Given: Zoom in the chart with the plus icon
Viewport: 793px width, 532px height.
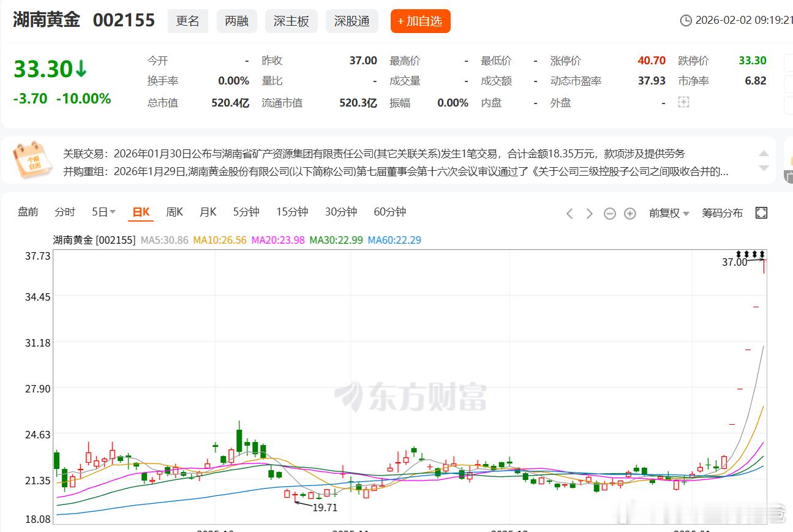Looking at the screenshot, I should tap(630, 213).
